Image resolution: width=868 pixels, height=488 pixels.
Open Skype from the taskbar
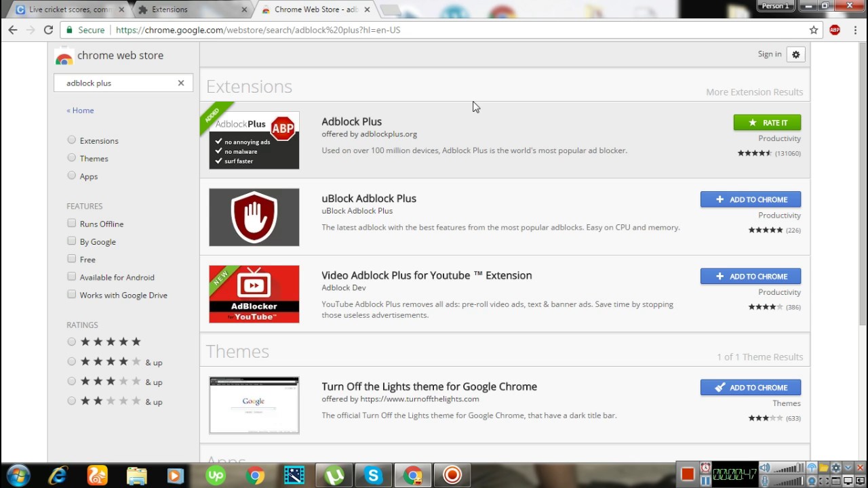(x=373, y=476)
